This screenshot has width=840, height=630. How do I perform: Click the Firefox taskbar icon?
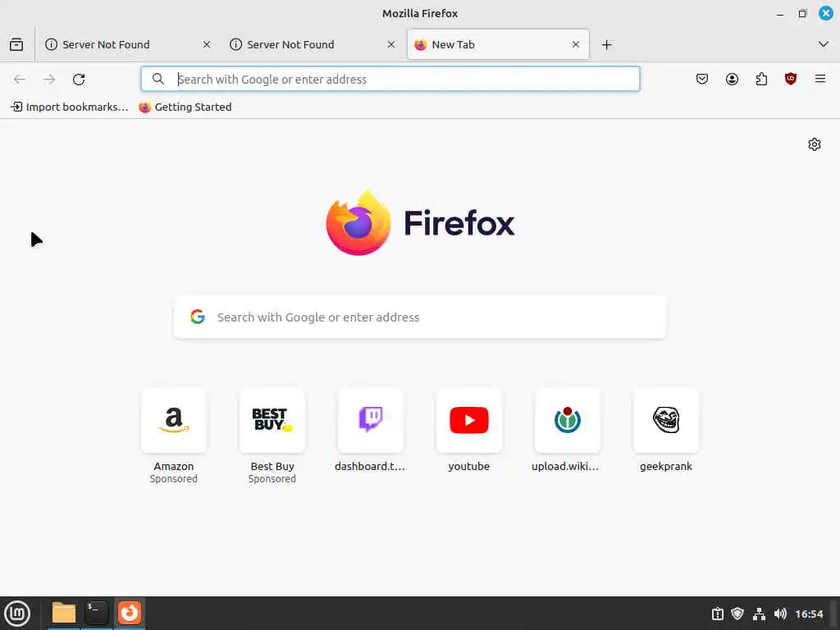tap(130, 613)
